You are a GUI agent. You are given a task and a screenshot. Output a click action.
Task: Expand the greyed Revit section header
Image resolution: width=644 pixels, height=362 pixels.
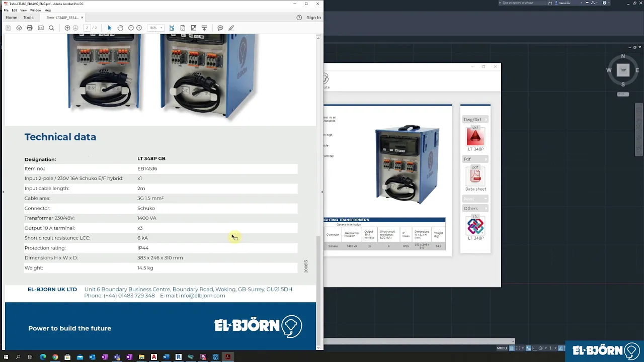[x=475, y=199]
